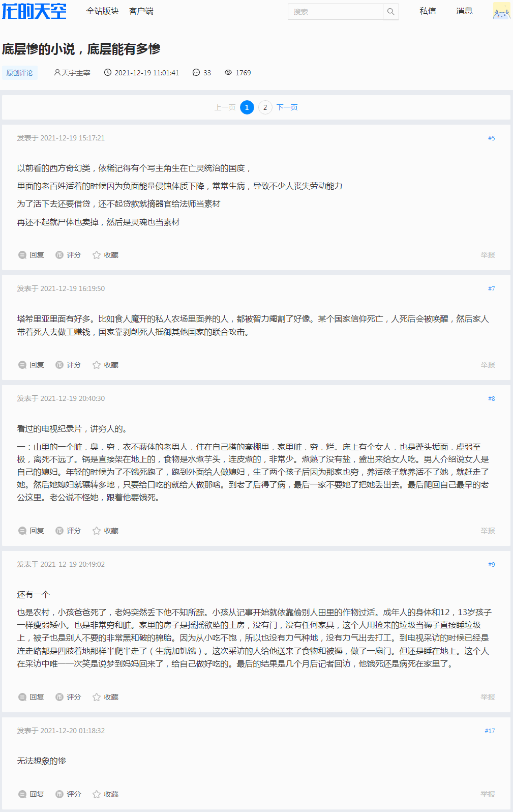The image size is (513, 812).
Task: Report post #17 via 举报
Action: point(488,794)
